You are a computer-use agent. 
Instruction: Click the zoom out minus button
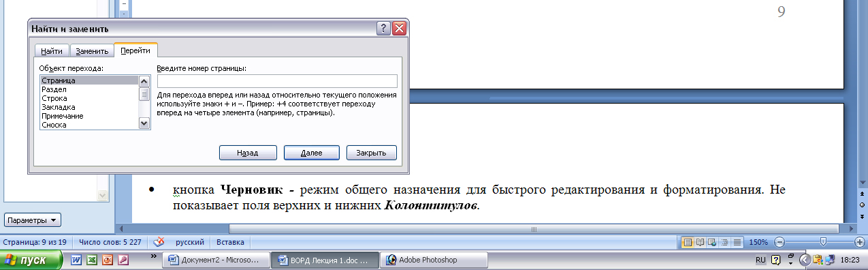[779, 242]
